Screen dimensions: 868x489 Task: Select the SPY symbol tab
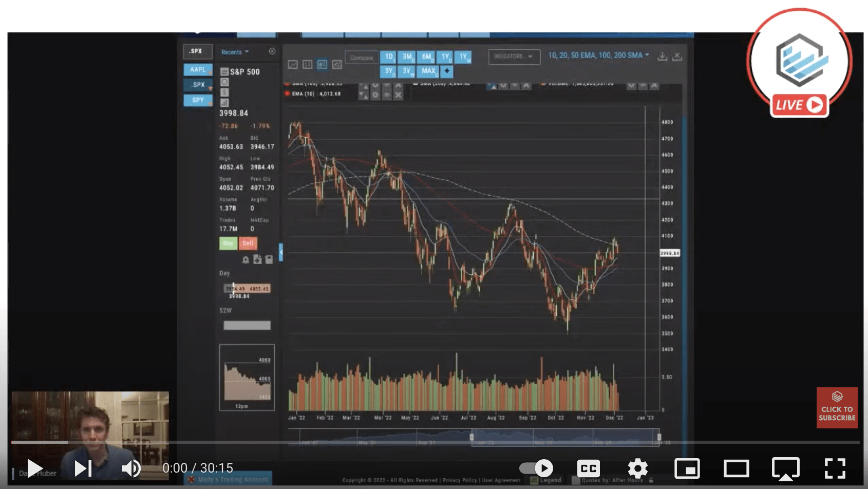pyautogui.click(x=198, y=100)
